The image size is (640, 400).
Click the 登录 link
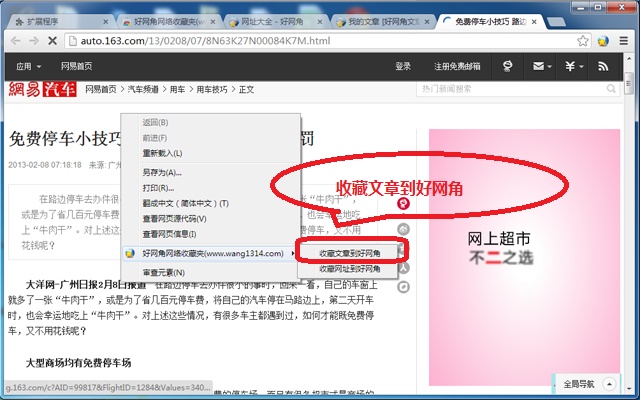click(x=403, y=66)
